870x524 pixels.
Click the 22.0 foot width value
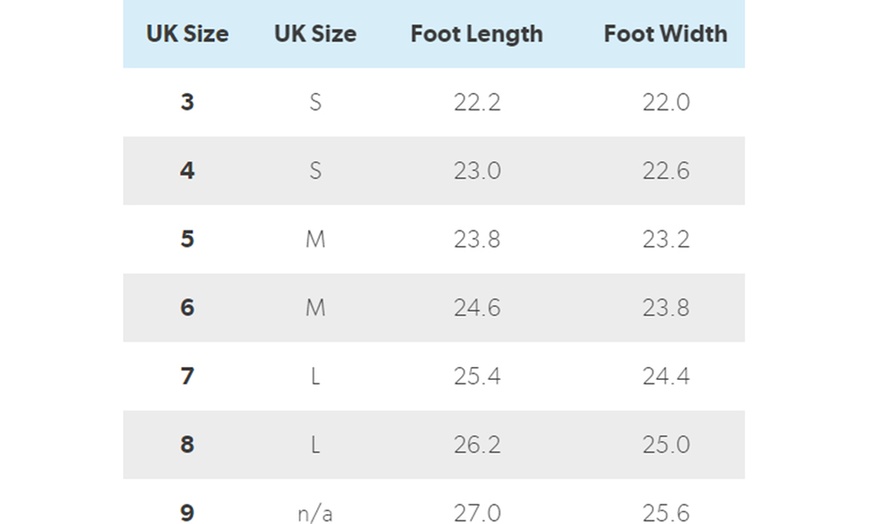pos(666,102)
